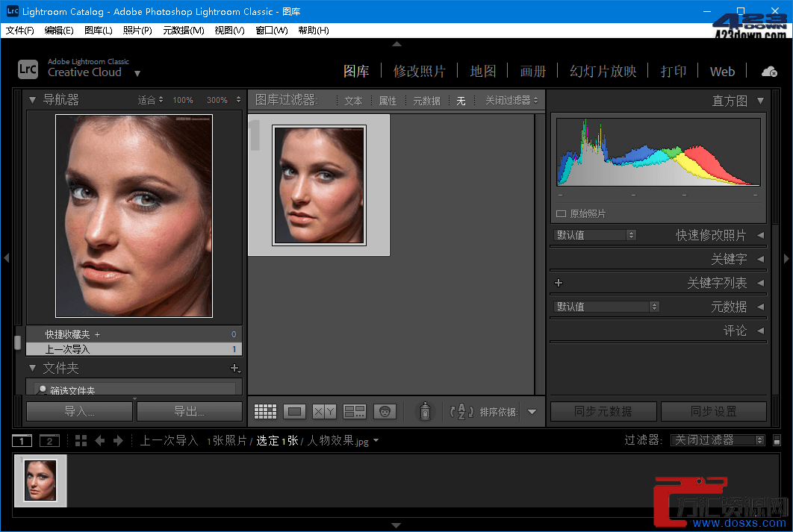Click the Export button
This screenshot has height=532, width=793.
point(189,411)
